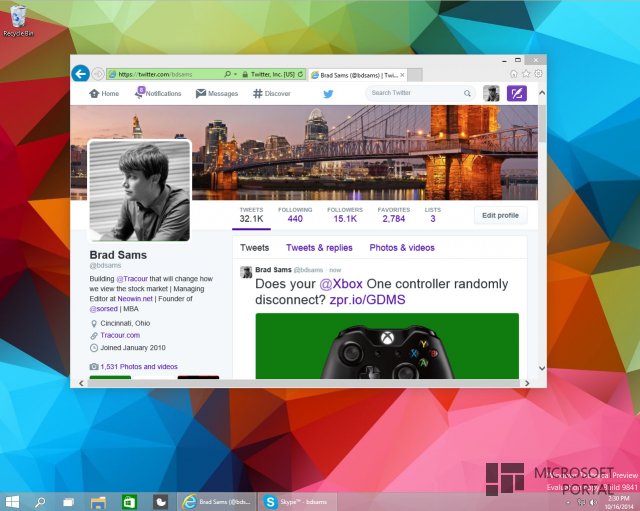Click the browser forward arrow button
640x511 pixels.
pyautogui.click(x=98, y=74)
